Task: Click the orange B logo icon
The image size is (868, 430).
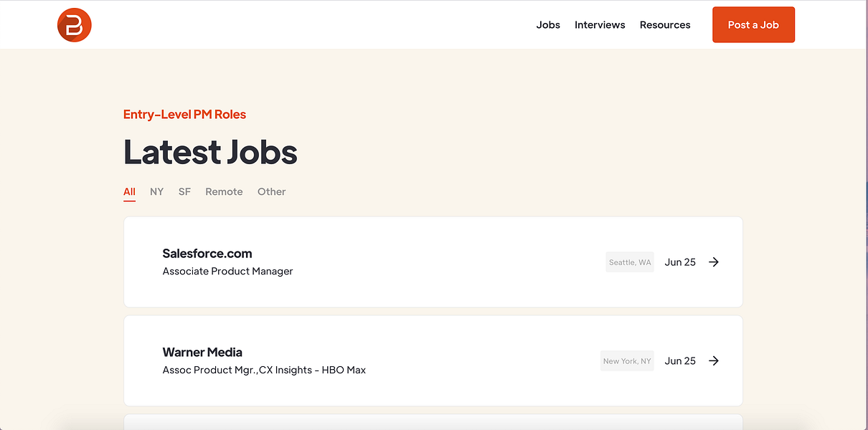Action: [x=75, y=25]
